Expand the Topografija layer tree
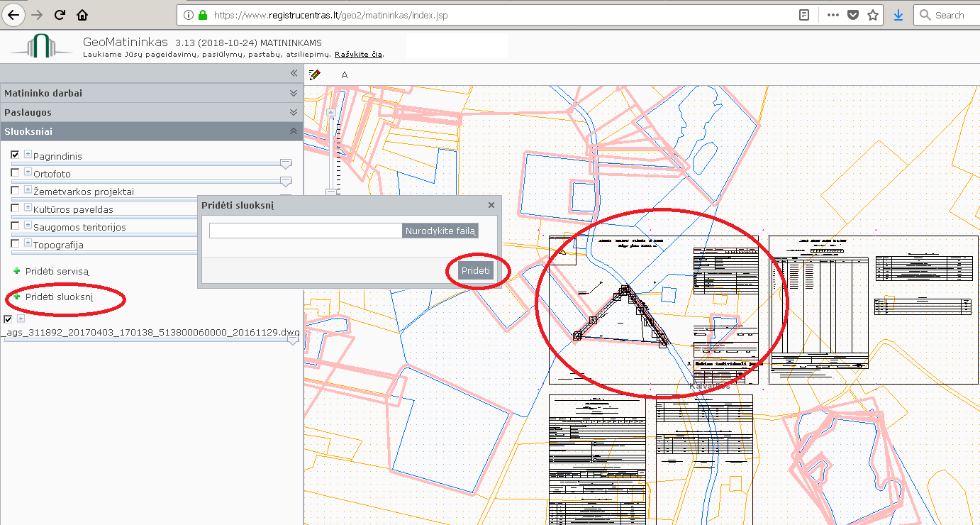The width and height of the screenshot is (980, 525). point(28,243)
